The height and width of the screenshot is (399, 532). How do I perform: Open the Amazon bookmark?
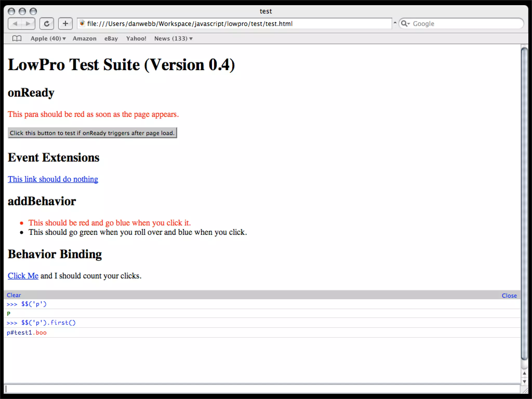pyautogui.click(x=84, y=38)
